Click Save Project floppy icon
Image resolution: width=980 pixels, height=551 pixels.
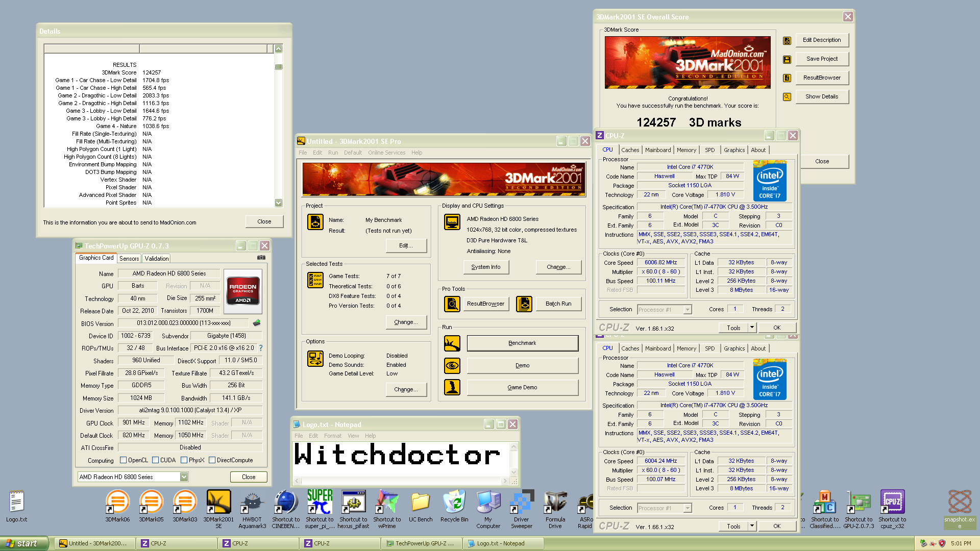tap(787, 59)
